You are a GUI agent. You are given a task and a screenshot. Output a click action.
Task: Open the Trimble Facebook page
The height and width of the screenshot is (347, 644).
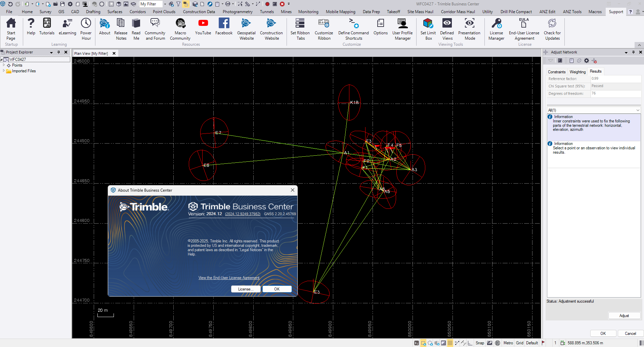[x=224, y=27]
